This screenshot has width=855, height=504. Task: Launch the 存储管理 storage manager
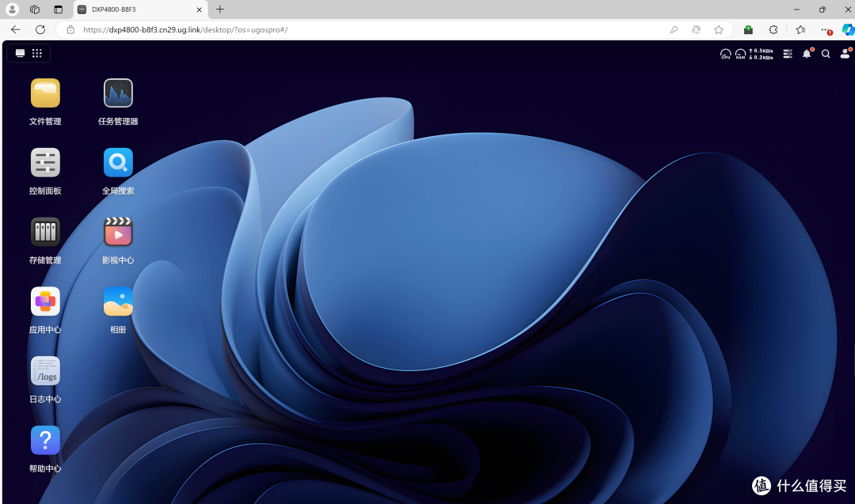click(45, 232)
